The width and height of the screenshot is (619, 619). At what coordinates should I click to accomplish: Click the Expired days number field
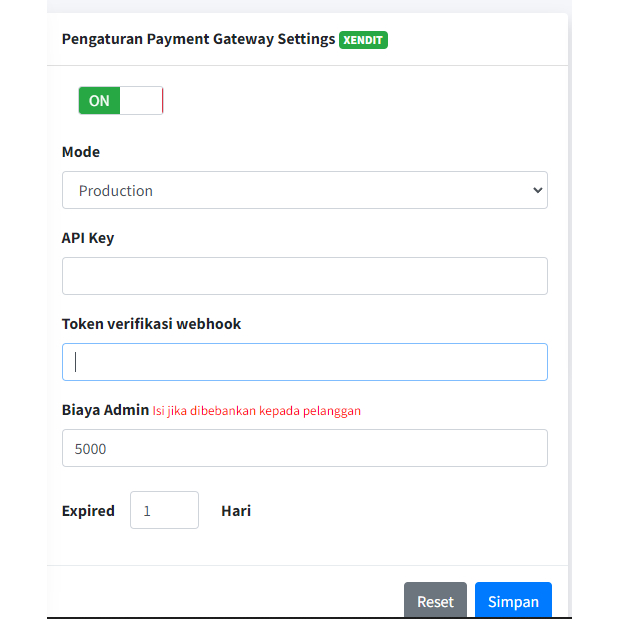click(x=164, y=510)
